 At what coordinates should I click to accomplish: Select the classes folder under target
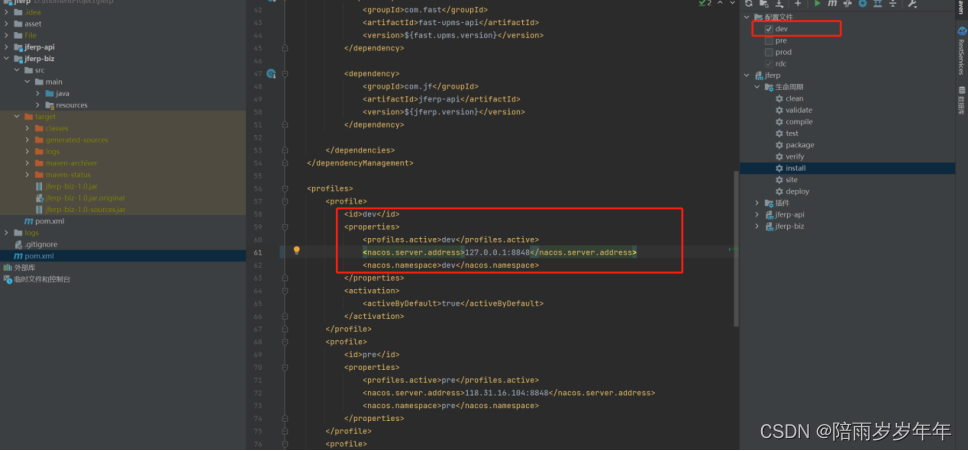coord(57,128)
